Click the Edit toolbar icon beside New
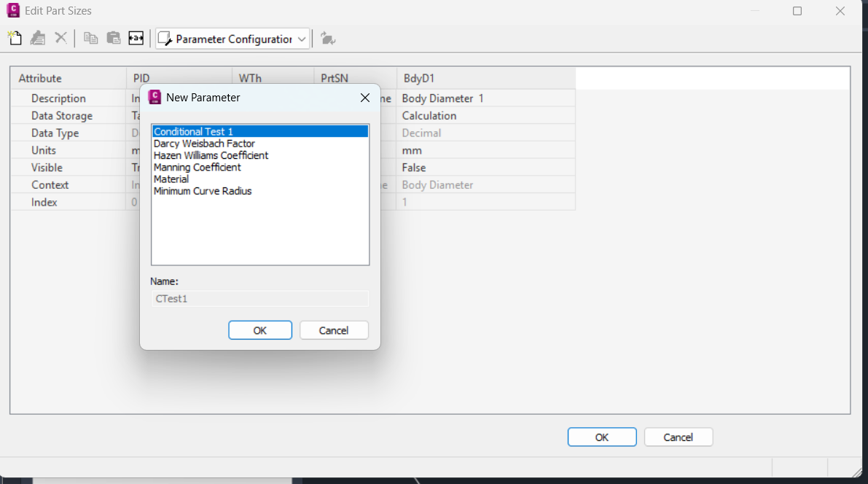This screenshot has width=868, height=484. [38, 38]
